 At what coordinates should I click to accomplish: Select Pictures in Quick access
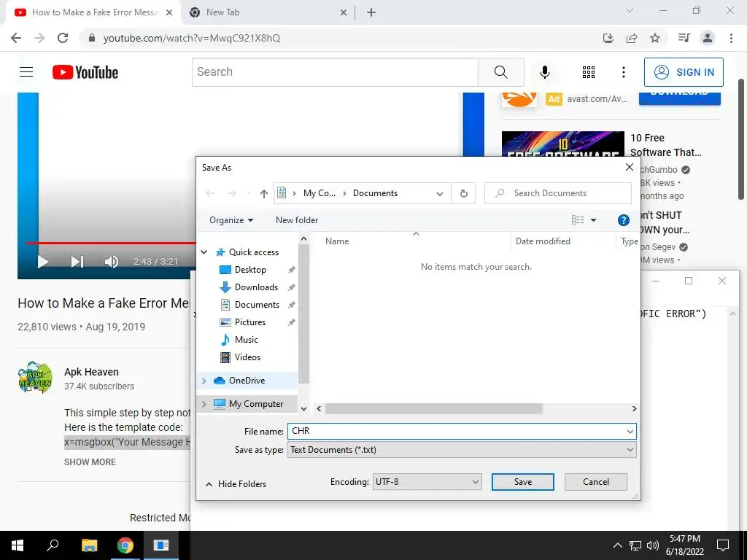(249, 322)
